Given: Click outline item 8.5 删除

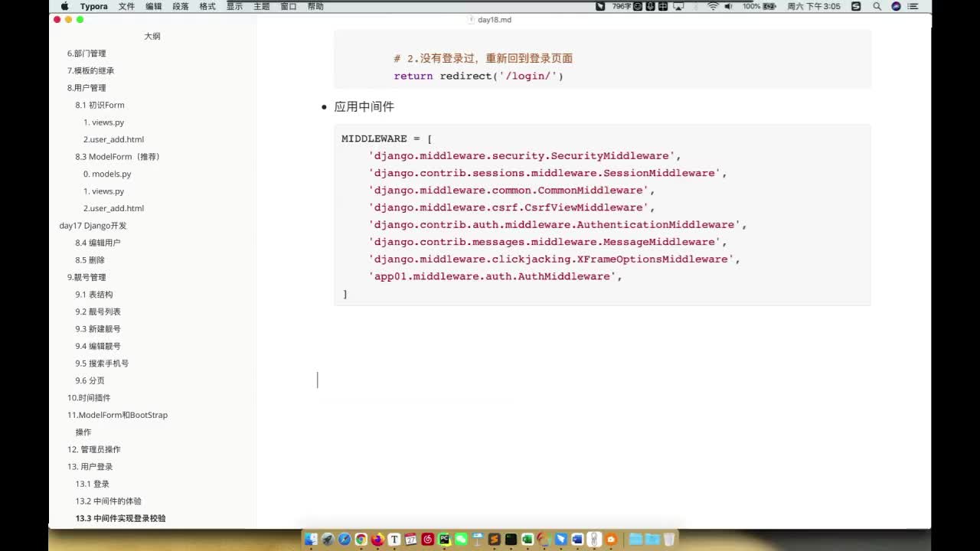Looking at the screenshot, I should (x=90, y=260).
